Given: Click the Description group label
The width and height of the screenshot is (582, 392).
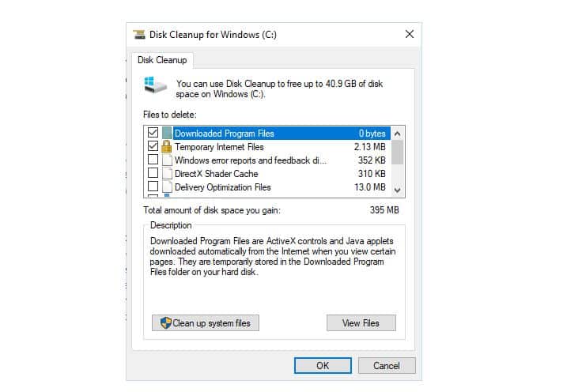Looking at the screenshot, I should (171, 225).
